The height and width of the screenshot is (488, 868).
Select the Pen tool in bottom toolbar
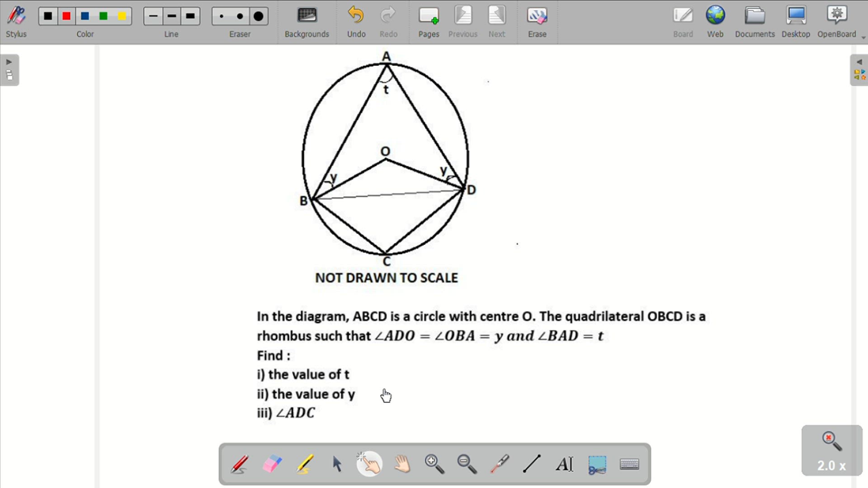coord(240,464)
